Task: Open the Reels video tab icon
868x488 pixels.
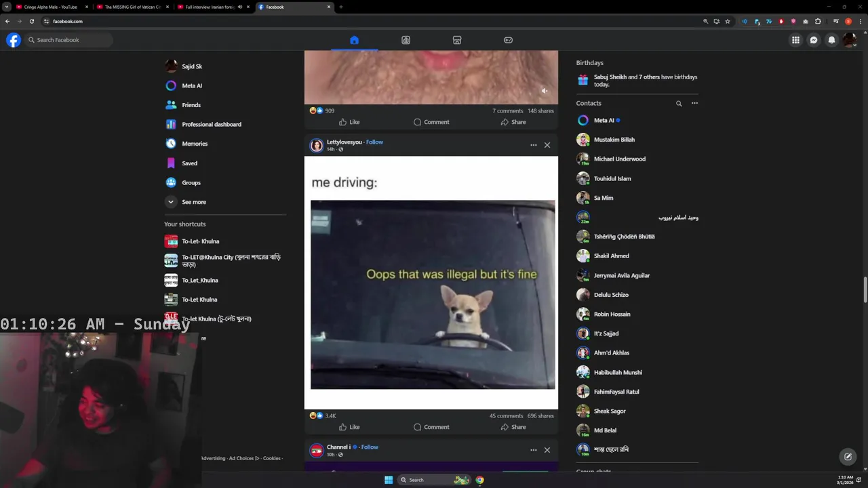Action: point(406,40)
